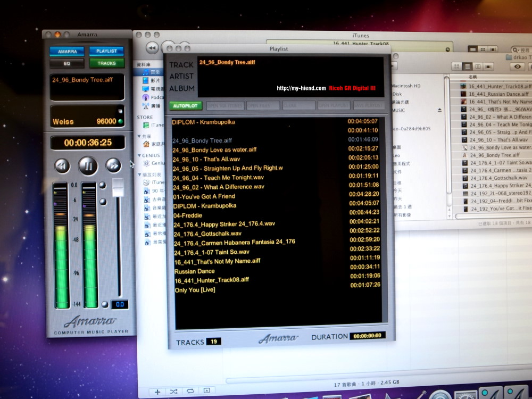Viewport: 532px width, 399px height.
Task: Switch Finder to column view
Action: pos(478,66)
